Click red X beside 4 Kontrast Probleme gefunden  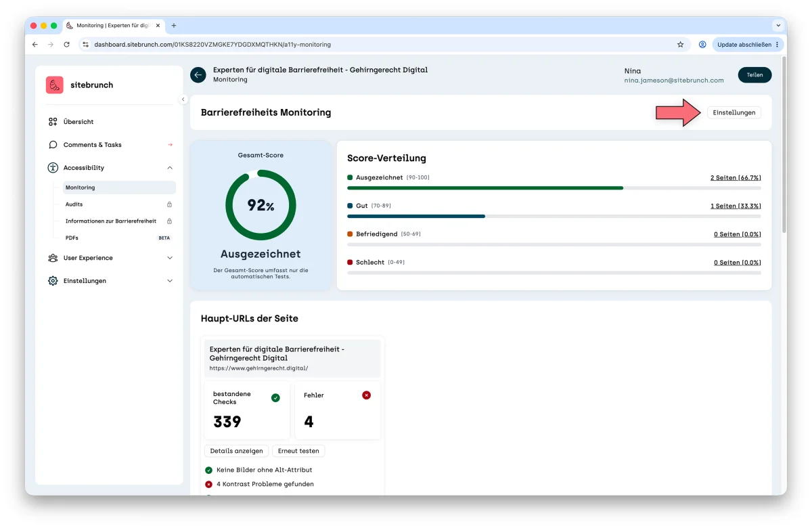[208, 484]
